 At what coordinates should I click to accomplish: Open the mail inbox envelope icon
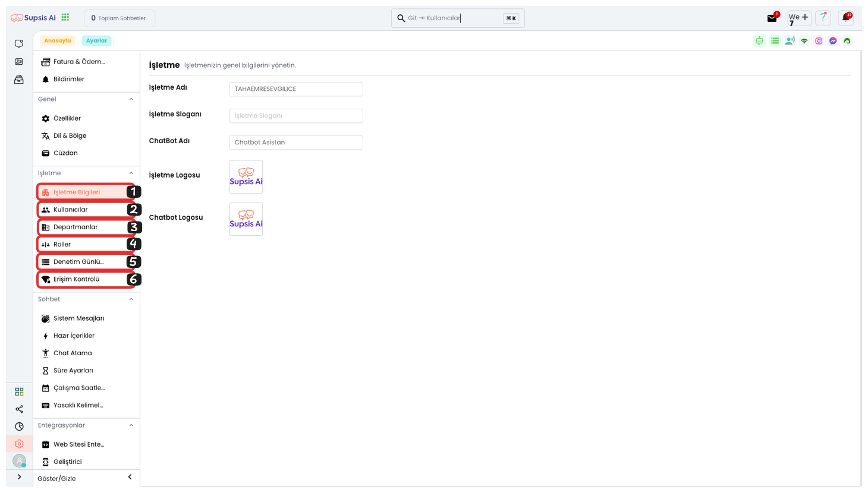pos(772,18)
